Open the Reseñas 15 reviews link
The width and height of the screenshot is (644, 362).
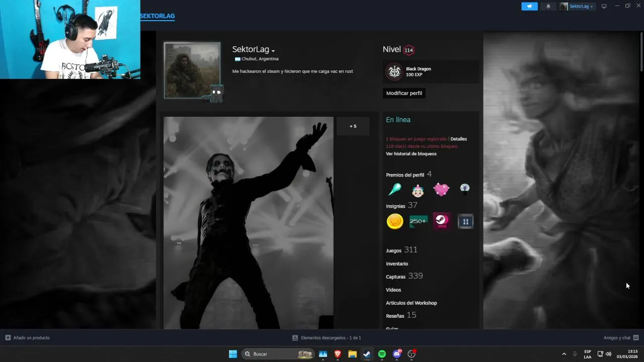point(401,315)
